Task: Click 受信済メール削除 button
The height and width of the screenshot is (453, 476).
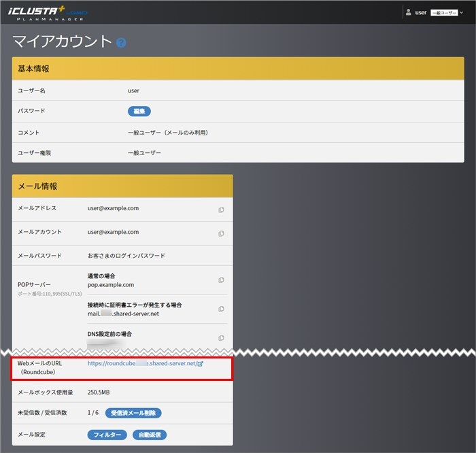Action: coord(133,413)
